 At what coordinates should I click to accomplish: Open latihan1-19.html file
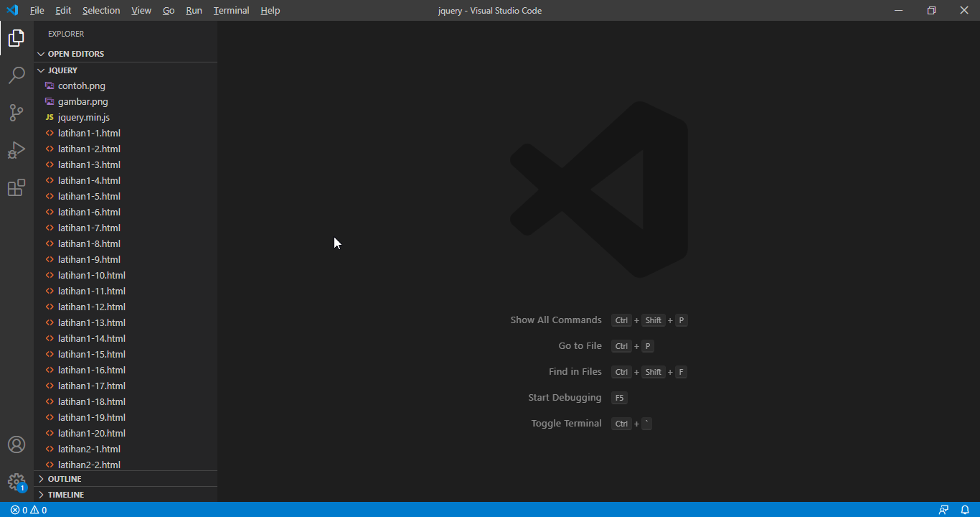[x=126, y=417]
